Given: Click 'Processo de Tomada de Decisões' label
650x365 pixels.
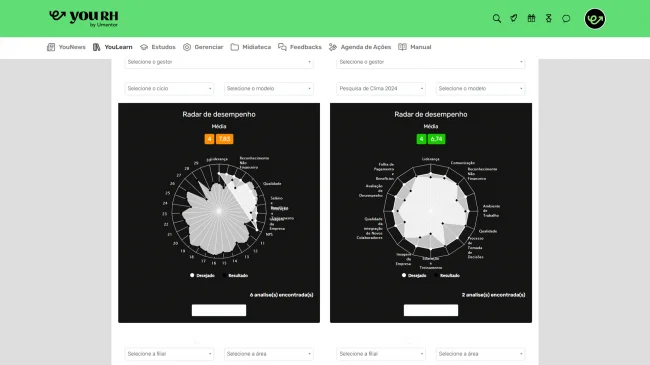Looking at the screenshot, I should coord(475,248).
